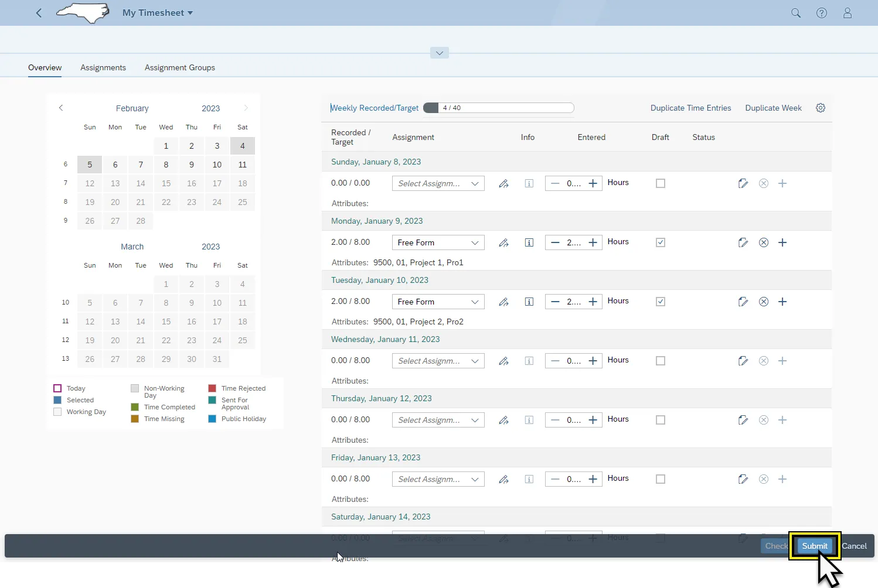Select February 5 in the calendar
This screenshot has width=878, height=588.
click(90, 165)
